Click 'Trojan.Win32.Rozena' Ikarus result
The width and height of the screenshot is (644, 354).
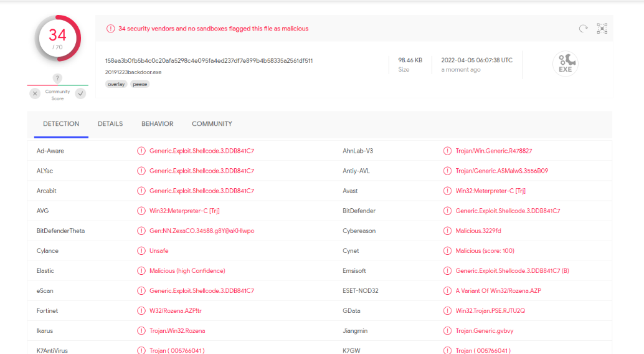coord(177,330)
